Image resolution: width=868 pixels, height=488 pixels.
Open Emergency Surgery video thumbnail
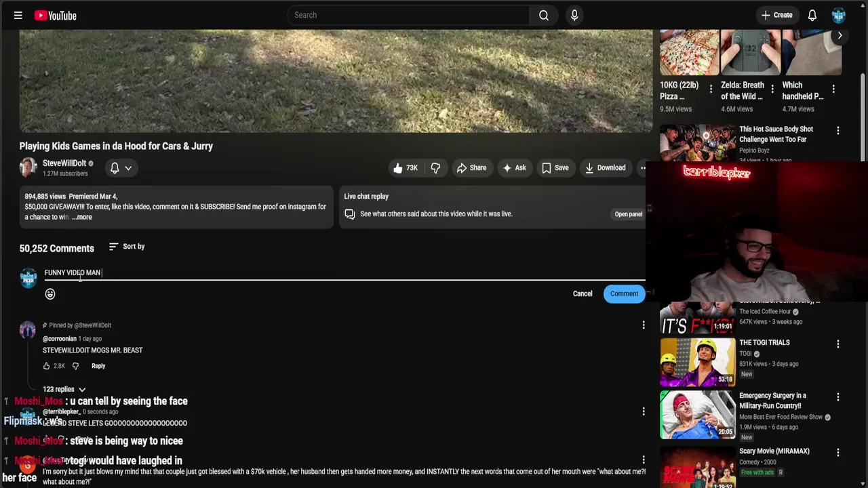pos(697,415)
